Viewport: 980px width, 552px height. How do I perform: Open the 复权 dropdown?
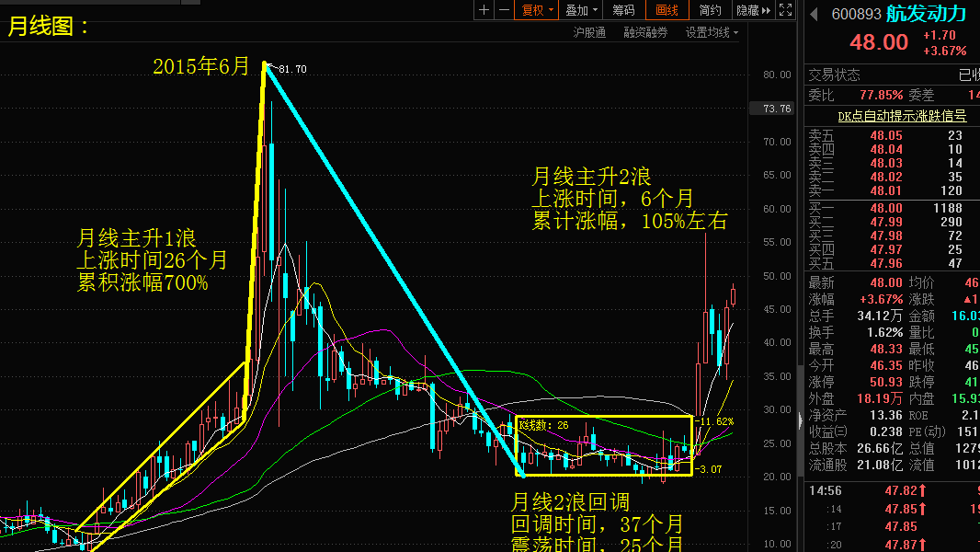point(537,10)
